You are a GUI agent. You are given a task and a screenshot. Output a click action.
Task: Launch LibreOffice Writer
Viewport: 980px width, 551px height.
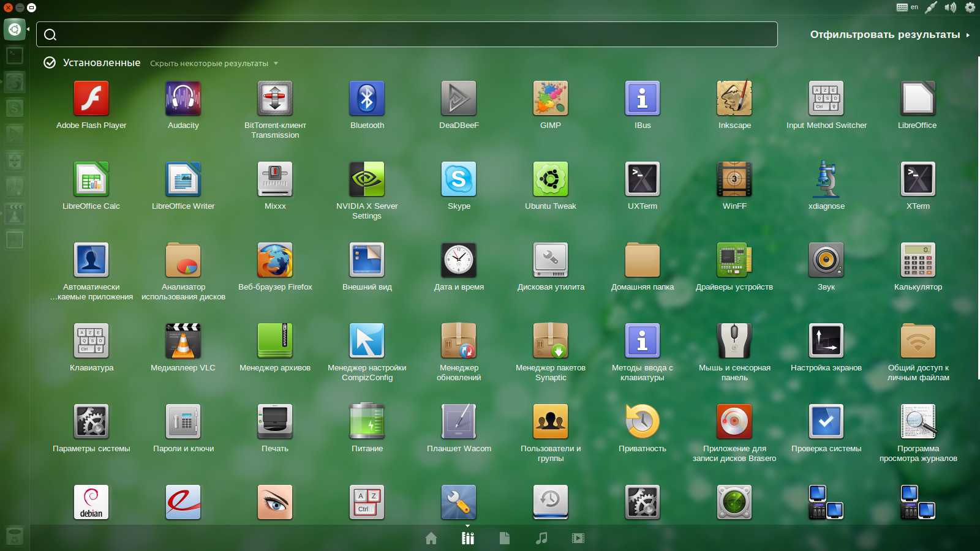183,179
